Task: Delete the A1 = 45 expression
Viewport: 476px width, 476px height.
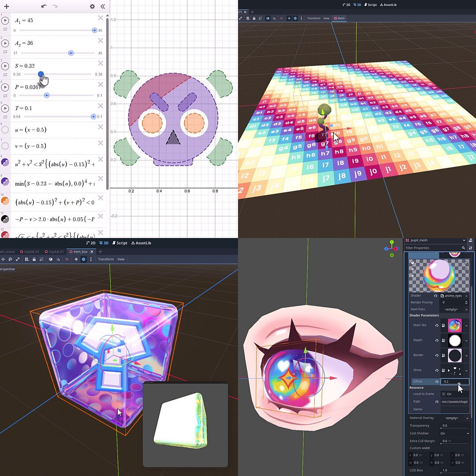Action: click(x=100, y=18)
